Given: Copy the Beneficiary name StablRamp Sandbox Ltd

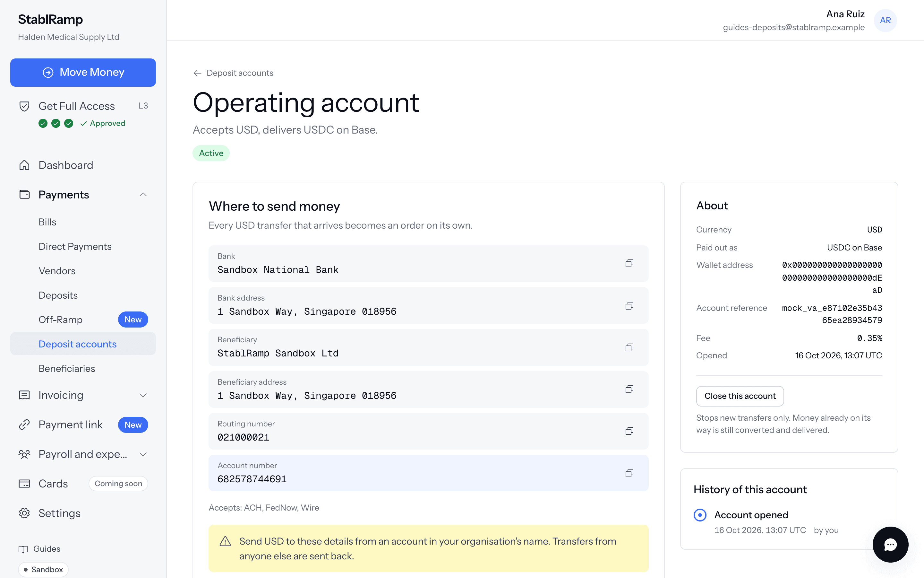Looking at the screenshot, I should 629,347.
